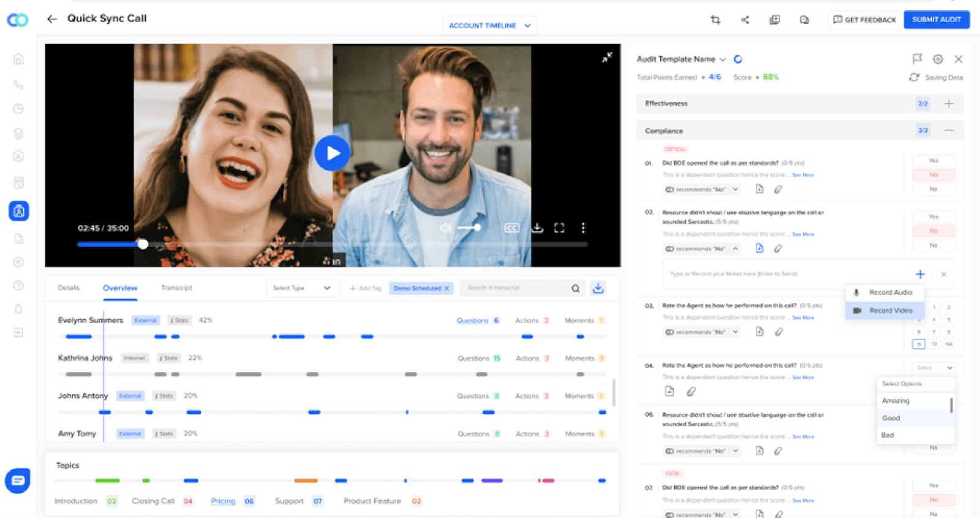Attach a file to question 04
Screen dimensions: 980x518
(x=691, y=391)
